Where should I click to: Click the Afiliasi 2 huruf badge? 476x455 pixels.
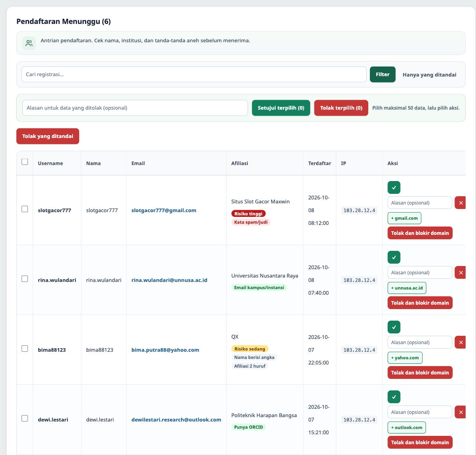point(249,366)
